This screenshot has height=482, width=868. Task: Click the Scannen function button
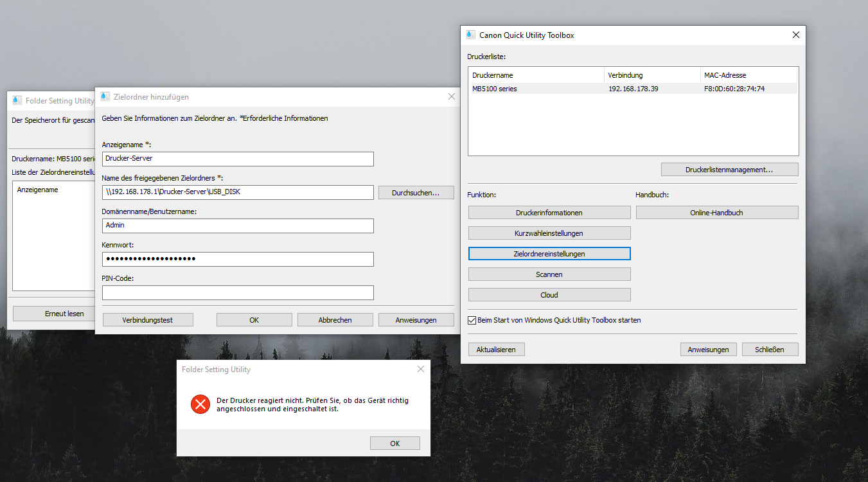(x=549, y=274)
